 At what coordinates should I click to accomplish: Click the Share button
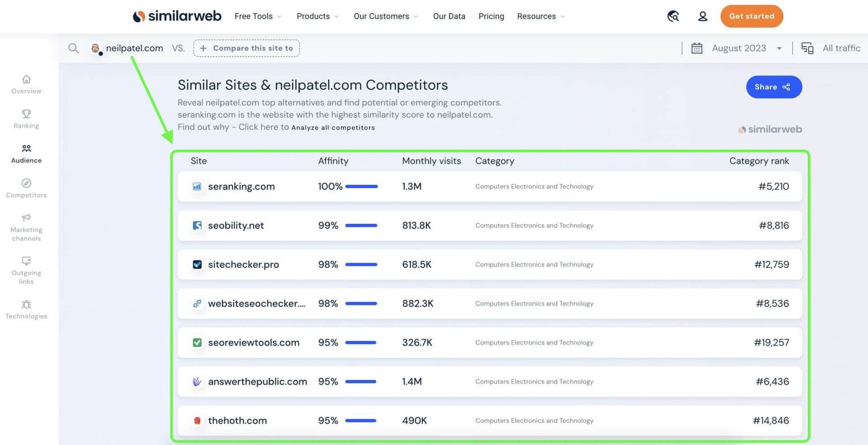pos(774,87)
